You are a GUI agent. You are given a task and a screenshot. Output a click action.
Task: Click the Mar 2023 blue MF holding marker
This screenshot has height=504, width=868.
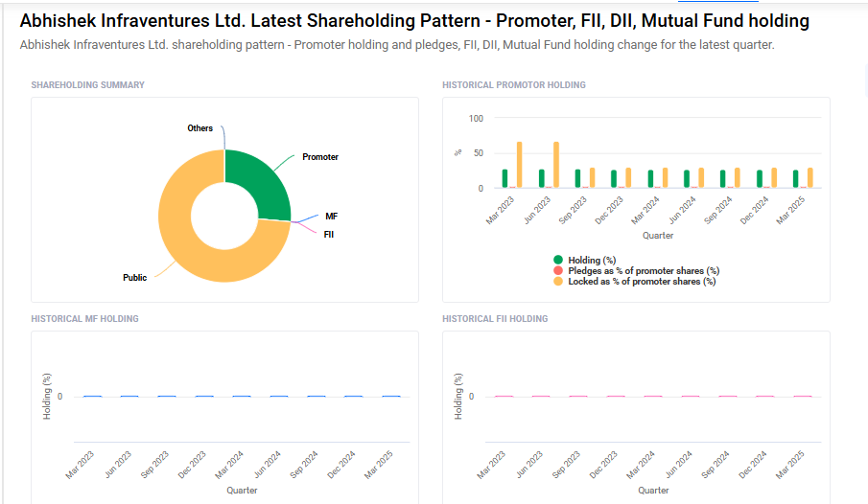[92, 396]
